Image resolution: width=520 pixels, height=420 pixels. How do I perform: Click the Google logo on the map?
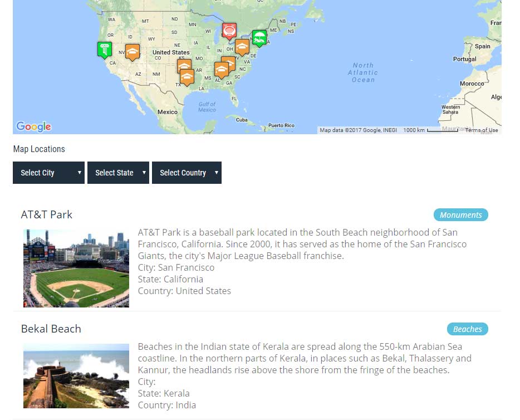click(x=33, y=126)
